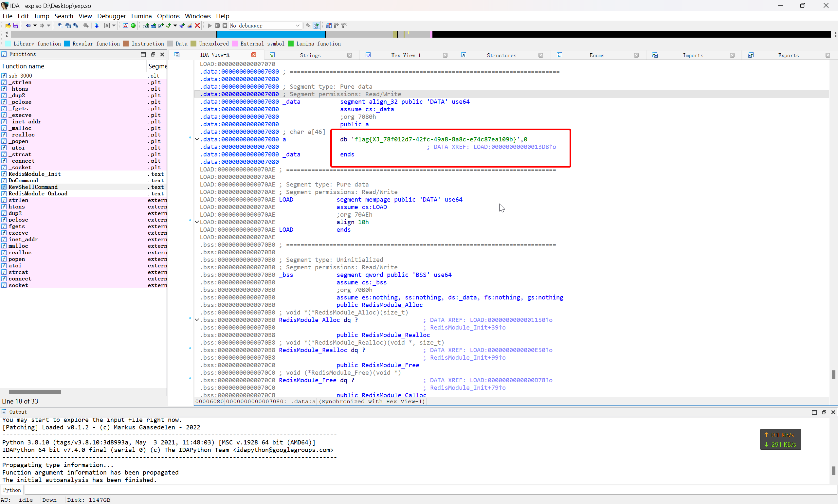Open the jump back history dropdown arrow
This screenshot has width=838, height=504.
click(x=35, y=26)
